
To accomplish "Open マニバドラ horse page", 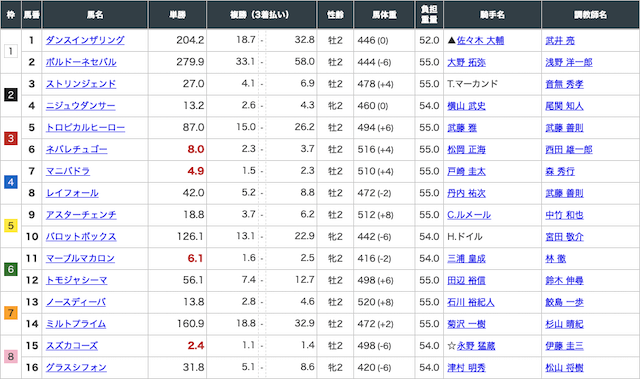I will (68, 171).
